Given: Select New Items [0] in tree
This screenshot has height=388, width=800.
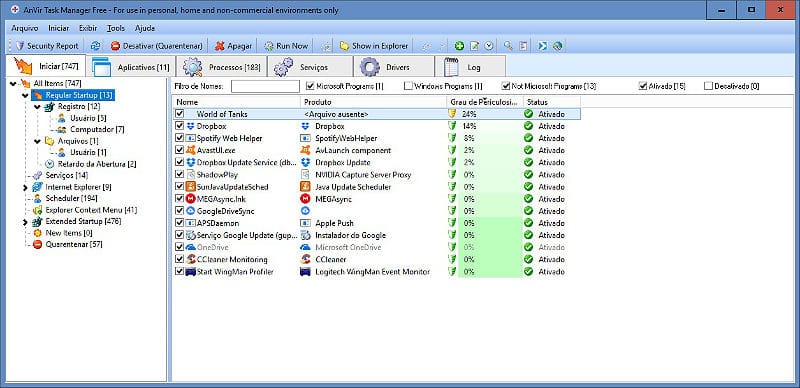Looking at the screenshot, I should pyautogui.click(x=69, y=233).
